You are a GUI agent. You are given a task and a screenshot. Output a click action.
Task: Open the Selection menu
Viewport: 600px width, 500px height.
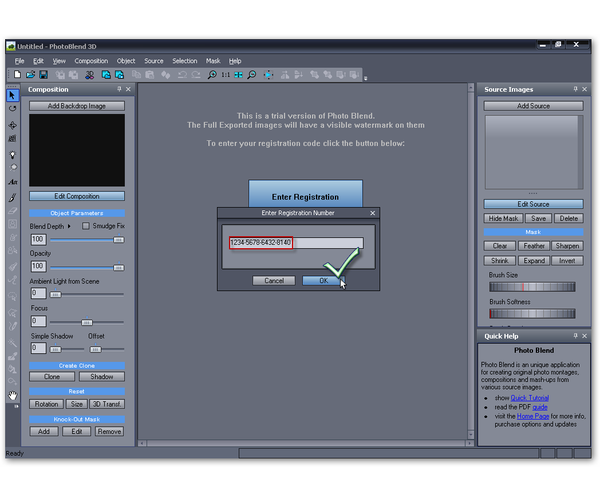184,61
